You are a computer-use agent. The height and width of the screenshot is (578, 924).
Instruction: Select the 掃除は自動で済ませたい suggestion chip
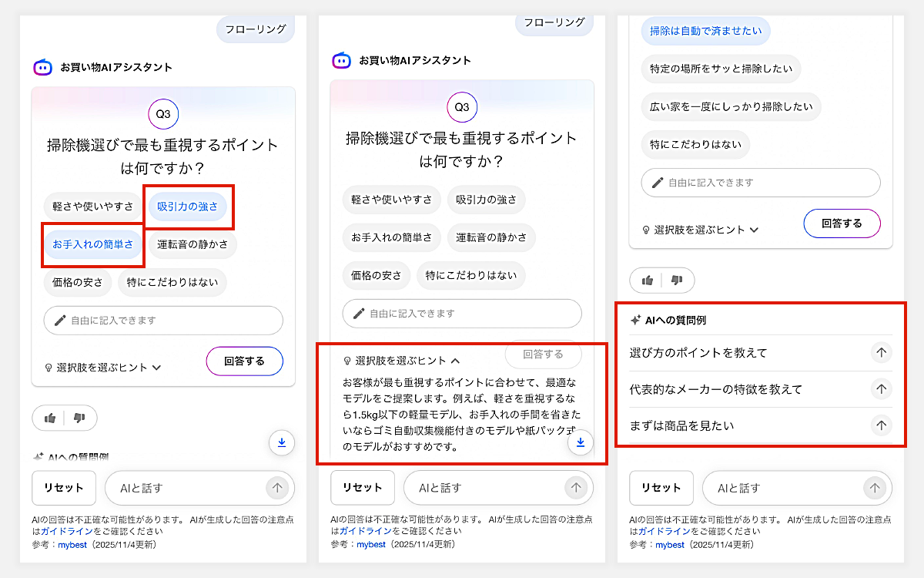[705, 31]
